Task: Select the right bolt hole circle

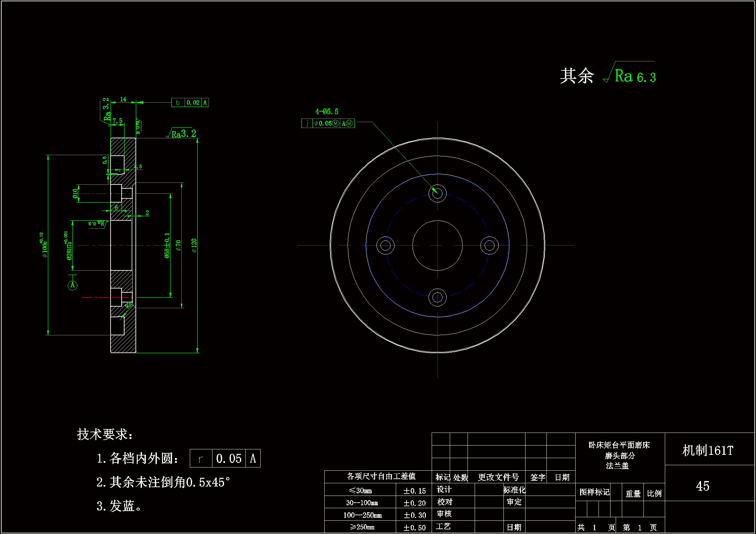Action: point(489,246)
